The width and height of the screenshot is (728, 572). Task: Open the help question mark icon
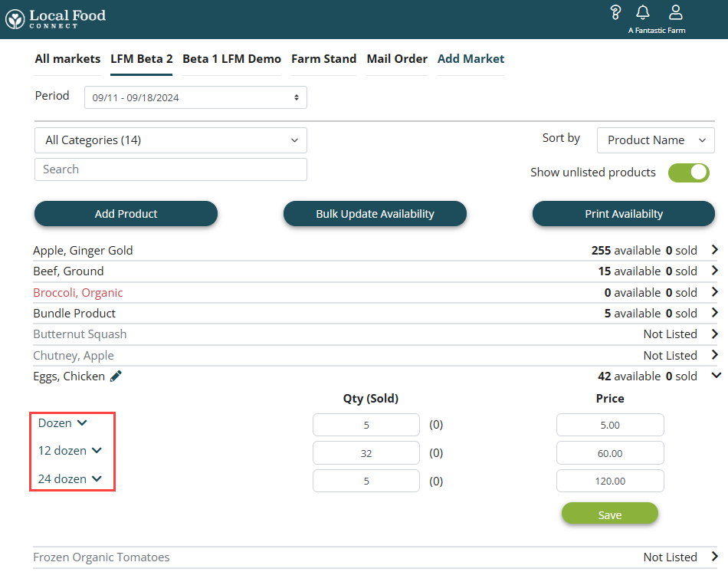point(615,12)
